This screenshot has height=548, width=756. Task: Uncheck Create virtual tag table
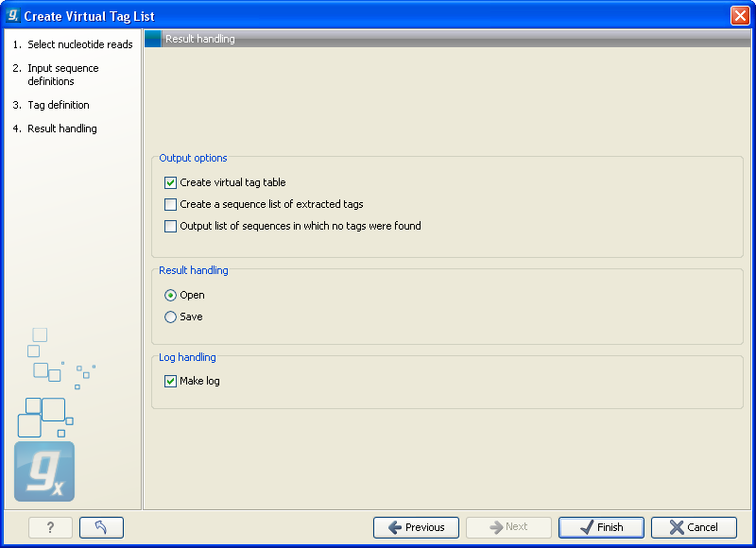(x=171, y=182)
